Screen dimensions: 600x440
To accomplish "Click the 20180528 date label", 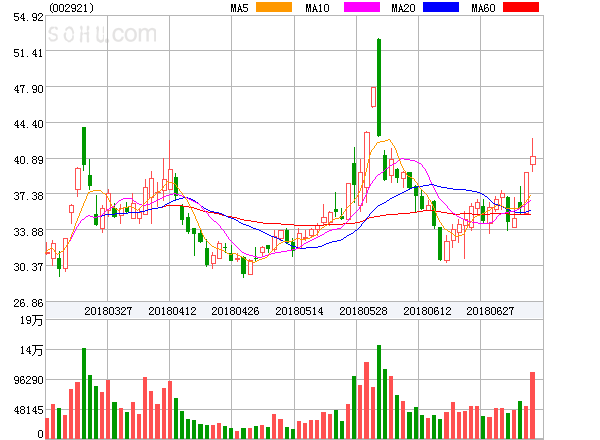I will [363, 311].
